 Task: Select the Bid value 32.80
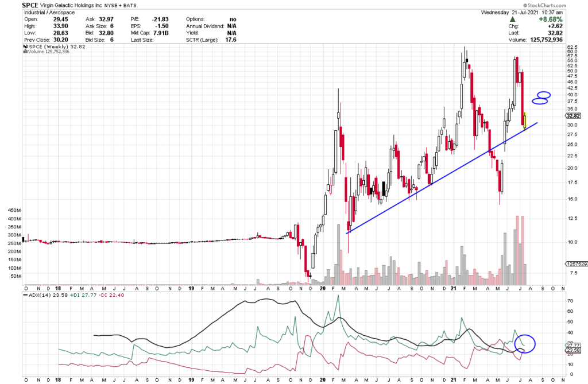(x=106, y=33)
